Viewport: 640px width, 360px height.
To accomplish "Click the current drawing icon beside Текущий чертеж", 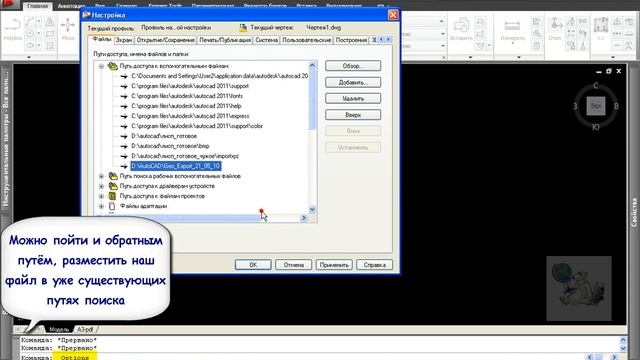I will (x=243, y=28).
